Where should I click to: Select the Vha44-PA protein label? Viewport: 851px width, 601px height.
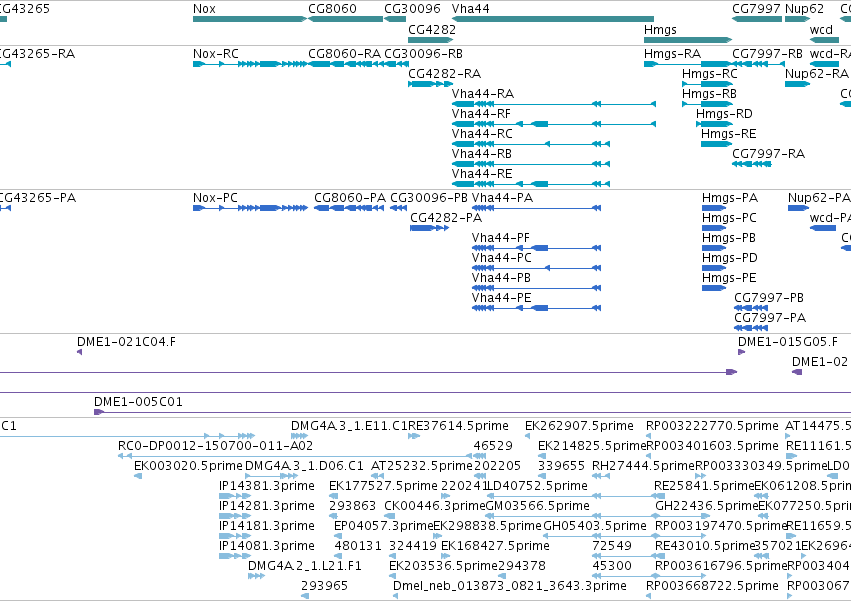coord(503,198)
